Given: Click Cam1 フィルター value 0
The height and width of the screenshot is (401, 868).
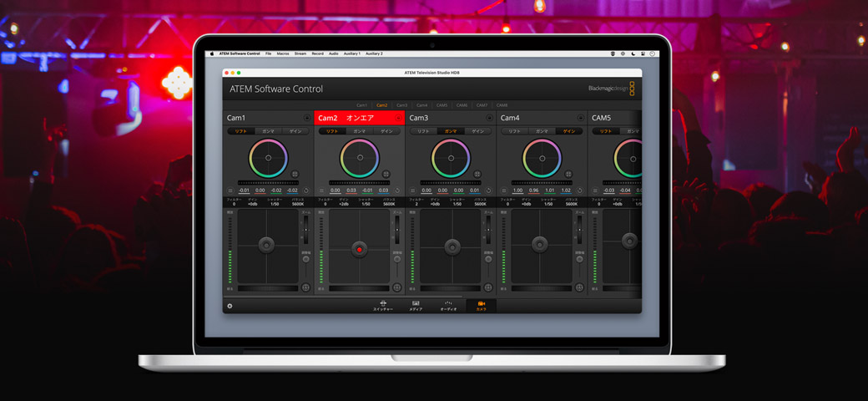Looking at the screenshot, I should [234, 204].
